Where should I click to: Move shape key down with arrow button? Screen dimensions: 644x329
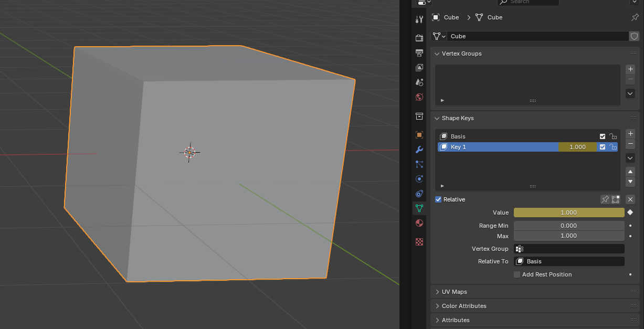[x=630, y=182]
